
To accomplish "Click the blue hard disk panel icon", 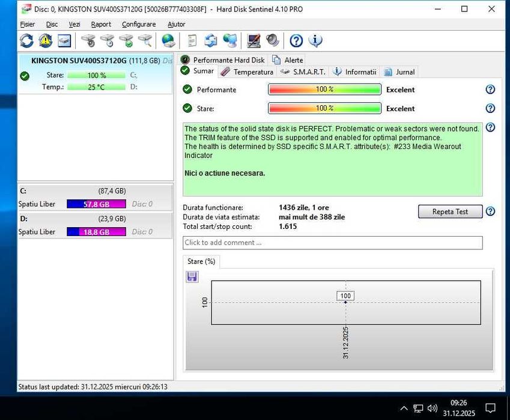I will (x=64, y=41).
